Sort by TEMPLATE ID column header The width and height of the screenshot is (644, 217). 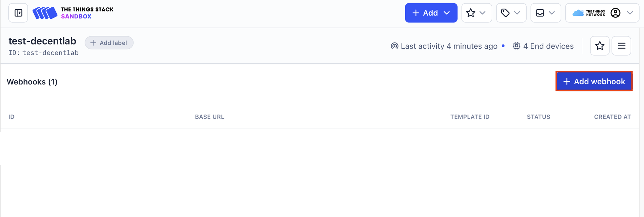pyautogui.click(x=470, y=117)
